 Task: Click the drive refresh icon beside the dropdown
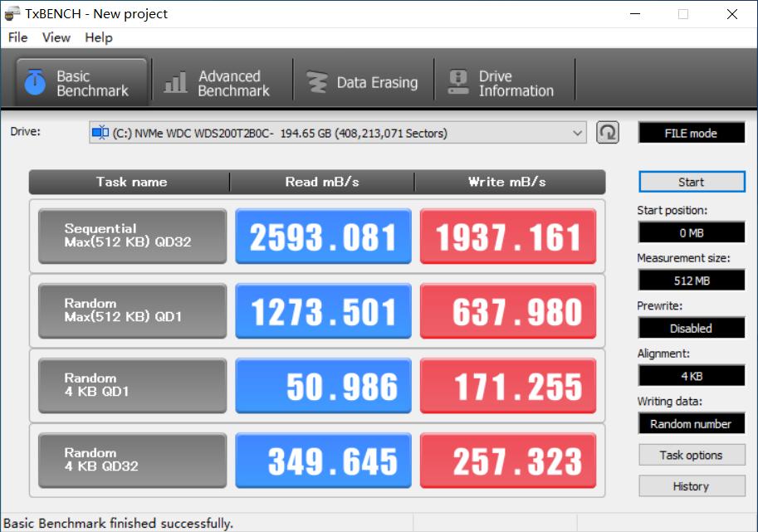coord(606,132)
